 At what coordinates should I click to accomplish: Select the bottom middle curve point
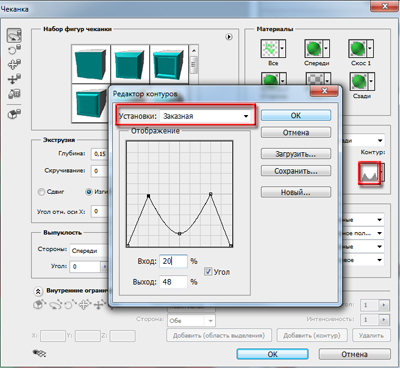pos(180,234)
